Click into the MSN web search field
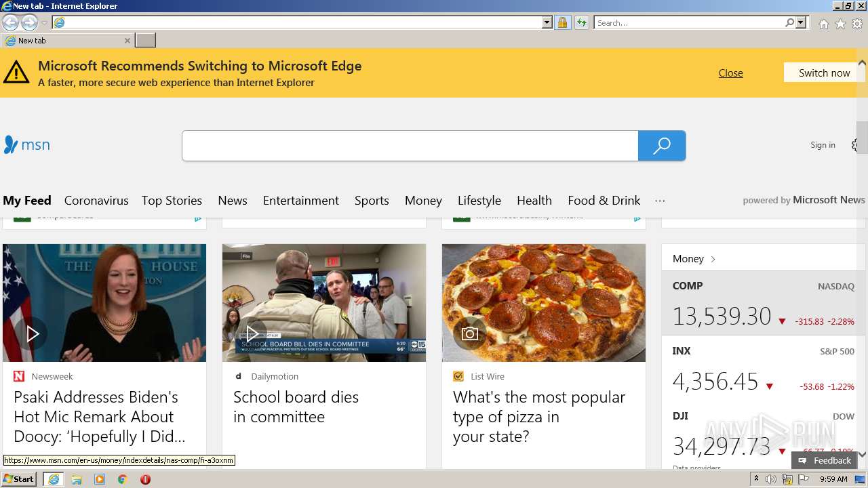868x488 pixels. tap(410, 146)
